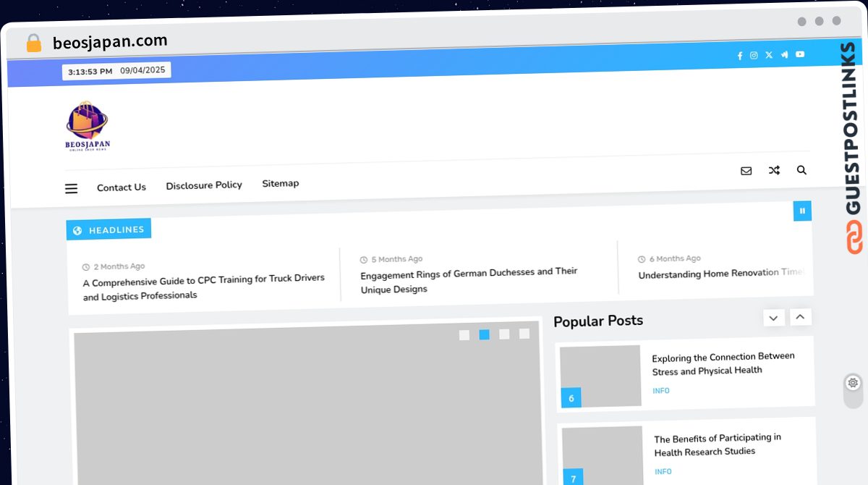
Task: Open the Facebook social icon
Action: click(739, 56)
